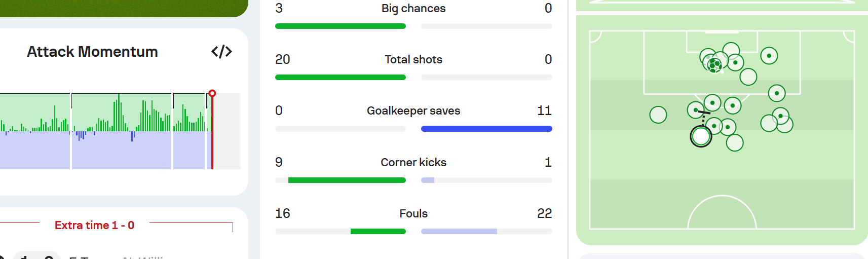Screen dimensions: 868x259
Task: Select the lowest shot marker on the shotmap
Action: [x=735, y=143]
